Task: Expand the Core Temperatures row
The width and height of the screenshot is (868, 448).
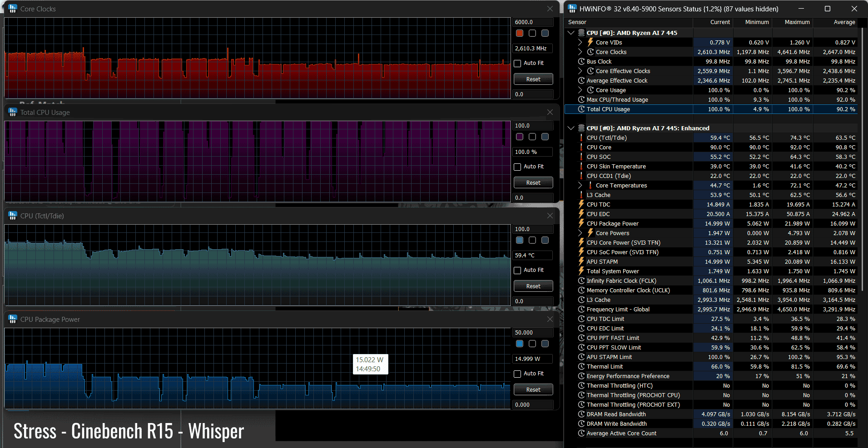Action: click(580, 185)
